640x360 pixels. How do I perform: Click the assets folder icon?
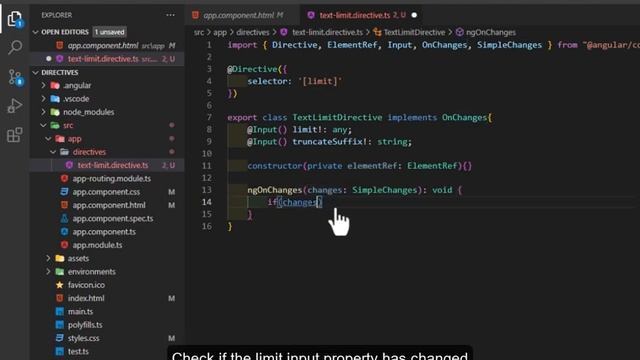point(60,258)
